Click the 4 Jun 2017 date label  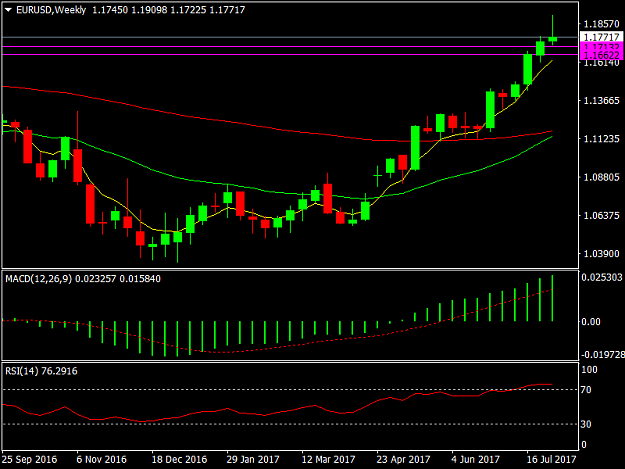pos(475,459)
